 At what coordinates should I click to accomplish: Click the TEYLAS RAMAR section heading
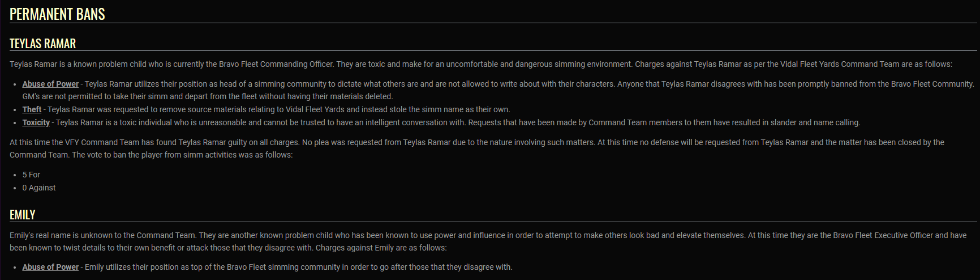42,44
